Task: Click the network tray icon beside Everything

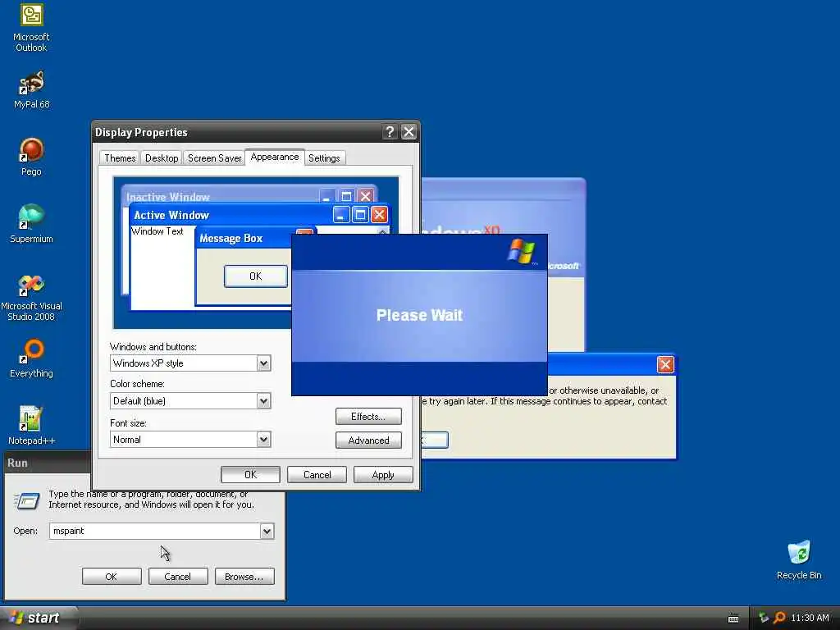Action: point(764,618)
